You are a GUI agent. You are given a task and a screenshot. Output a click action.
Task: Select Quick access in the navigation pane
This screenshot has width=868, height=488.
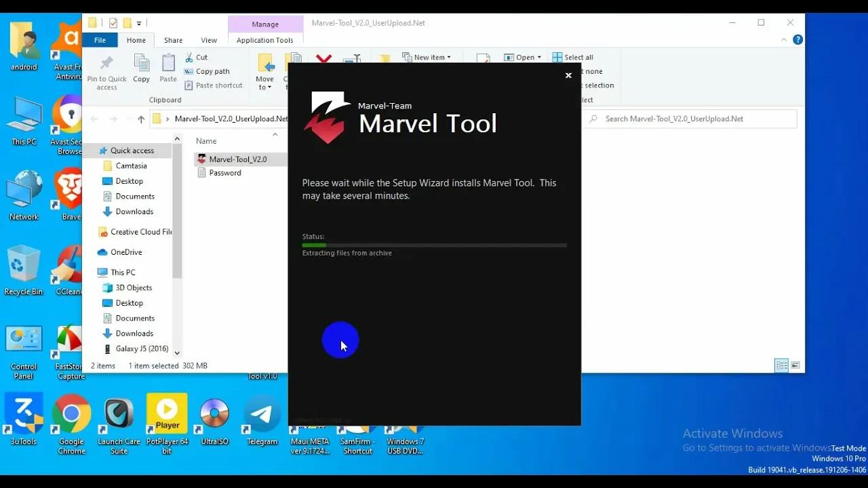tap(132, 150)
